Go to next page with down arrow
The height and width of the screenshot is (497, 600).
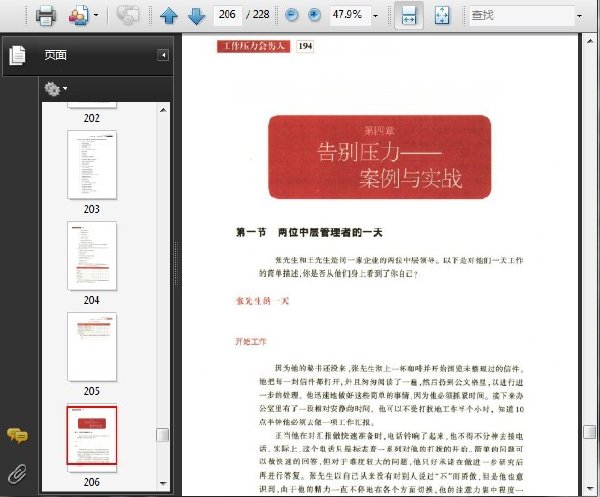click(x=197, y=16)
